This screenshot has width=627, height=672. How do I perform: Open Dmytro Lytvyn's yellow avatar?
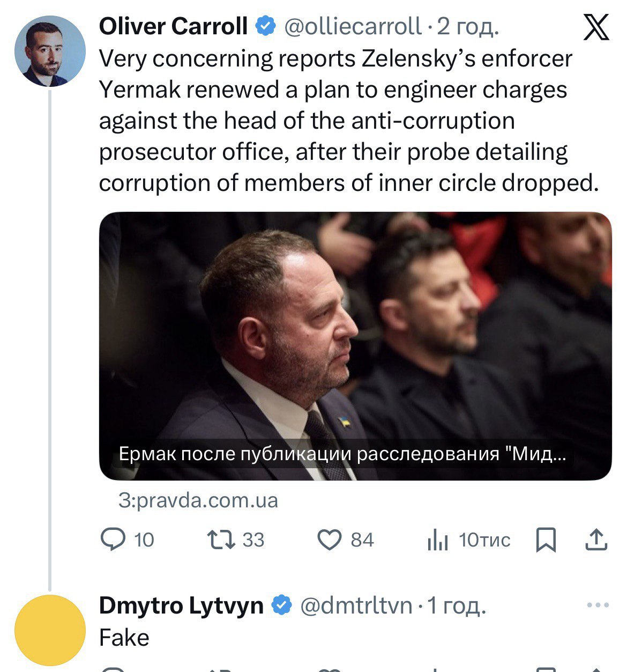50,630
